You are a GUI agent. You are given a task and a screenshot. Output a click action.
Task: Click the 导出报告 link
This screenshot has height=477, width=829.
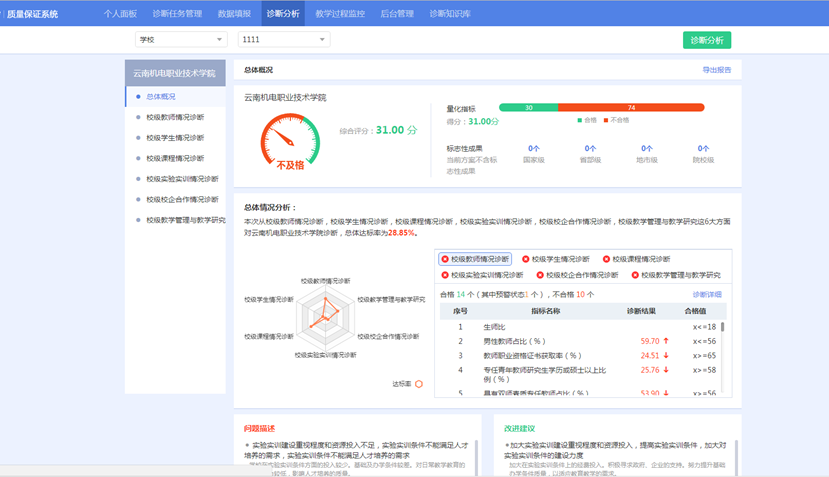pos(716,70)
